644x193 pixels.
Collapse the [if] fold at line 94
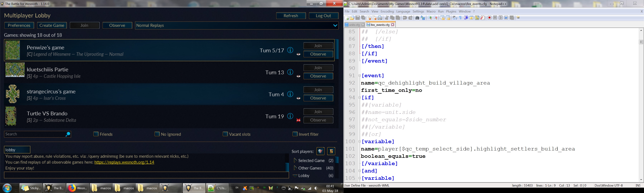pyautogui.click(x=360, y=97)
